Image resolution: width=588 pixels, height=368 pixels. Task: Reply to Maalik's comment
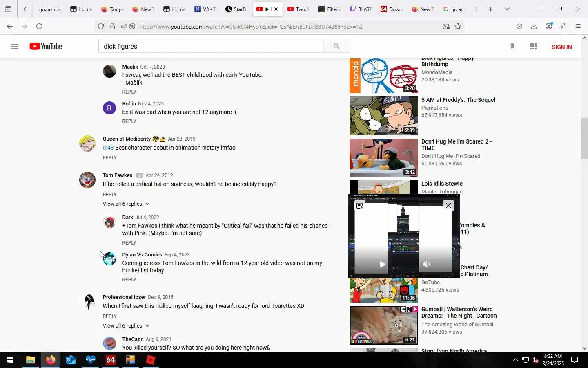click(x=129, y=92)
